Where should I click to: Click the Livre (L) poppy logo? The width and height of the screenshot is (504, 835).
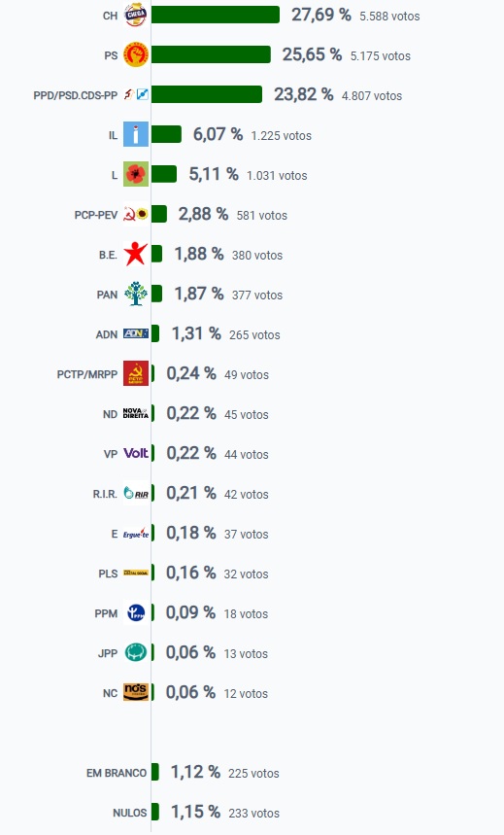pyautogui.click(x=136, y=174)
